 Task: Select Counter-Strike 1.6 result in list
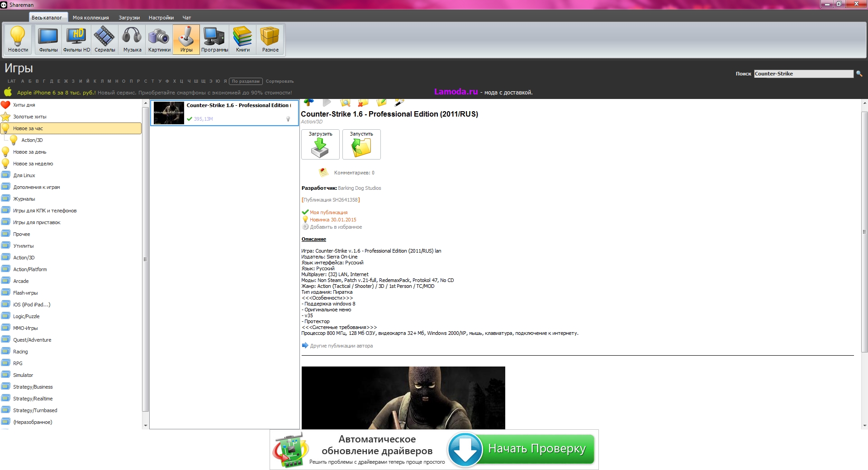coord(224,113)
